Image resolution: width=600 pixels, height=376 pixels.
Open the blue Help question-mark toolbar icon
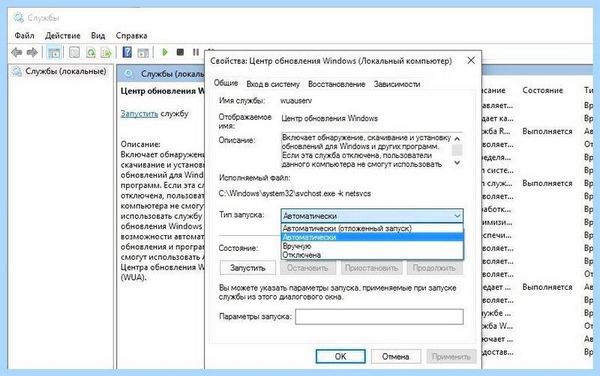[127, 52]
